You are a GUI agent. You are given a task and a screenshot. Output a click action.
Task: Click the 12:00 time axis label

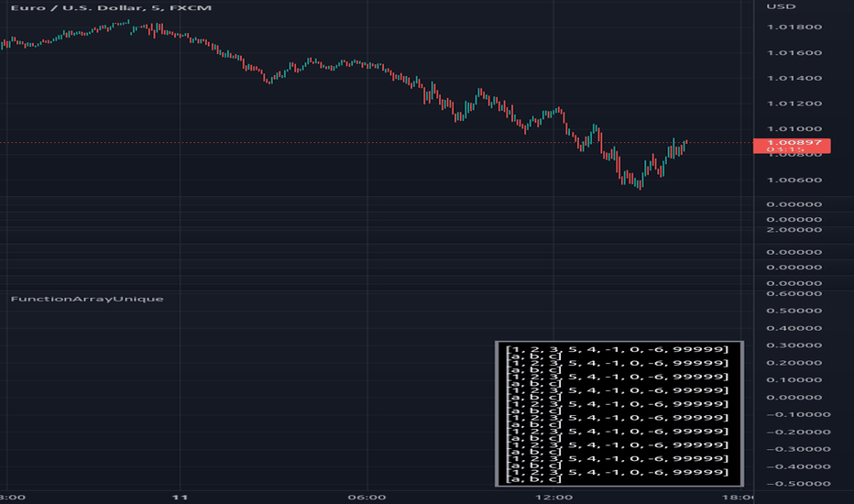(553, 498)
